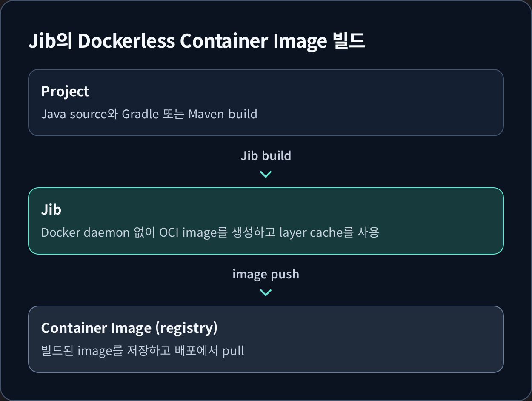Image resolution: width=532 pixels, height=401 pixels.
Task: Click the 'Java source와 Gradle 또는 Maven build' description
Action: coord(149,114)
